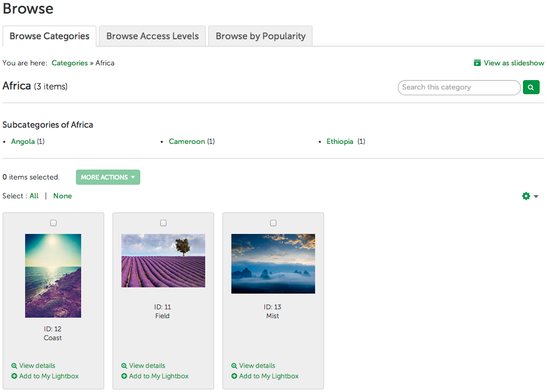Tick the checkbox for the Field item

pos(163,223)
